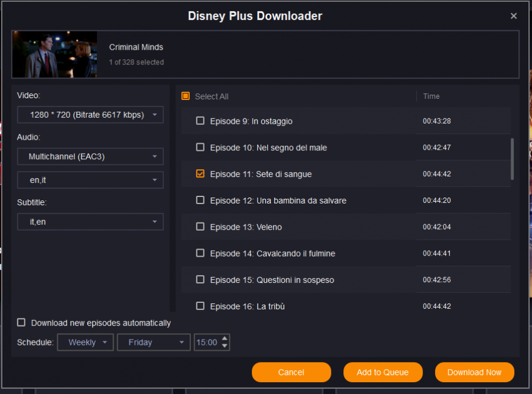Uncheck Episode 11: Sete di sangue

click(200, 174)
